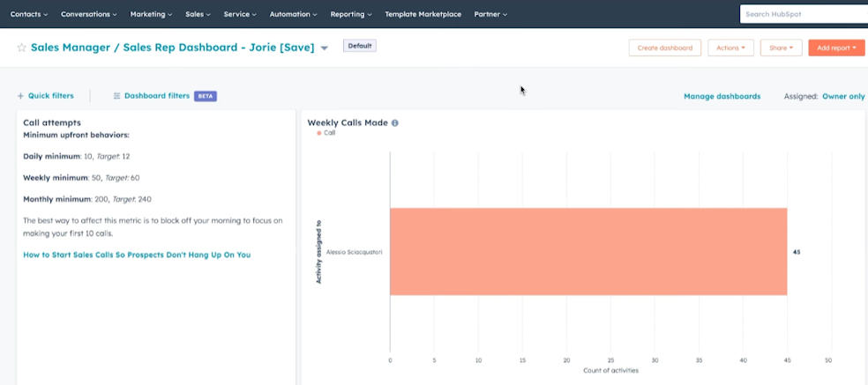Click the Weekly minimum text line
The image size is (868, 385).
81,178
